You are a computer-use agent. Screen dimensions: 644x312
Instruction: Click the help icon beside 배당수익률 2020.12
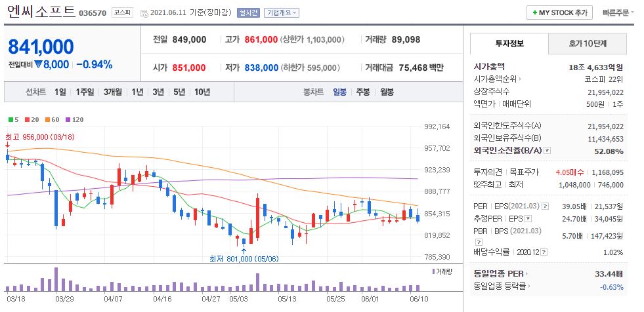[x=544, y=252]
